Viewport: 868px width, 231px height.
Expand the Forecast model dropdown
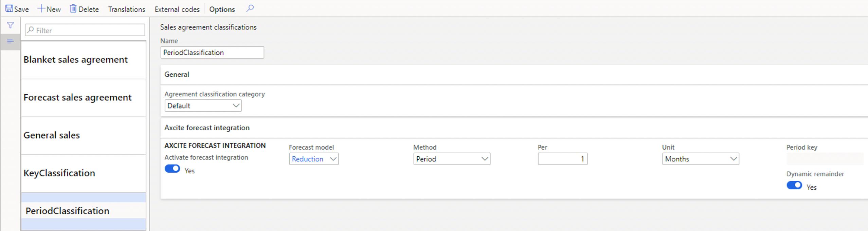pos(313,159)
